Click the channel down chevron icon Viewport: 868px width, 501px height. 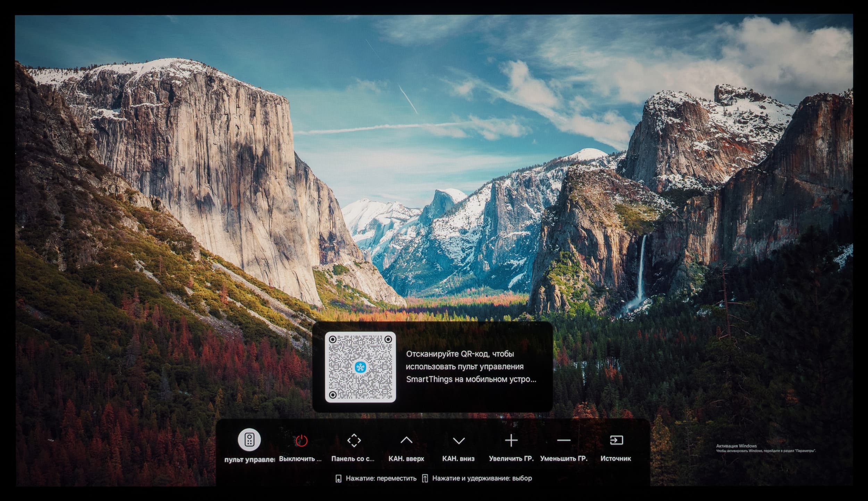[x=459, y=441]
